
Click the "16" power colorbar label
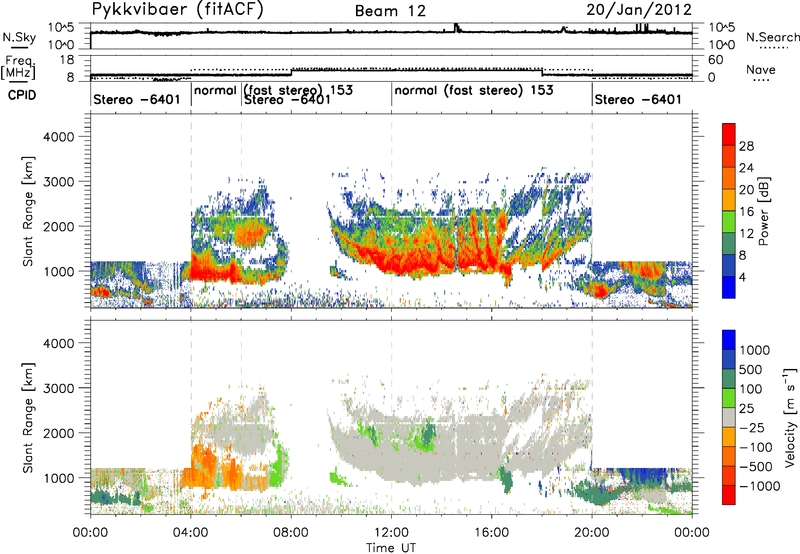tap(746, 212)
